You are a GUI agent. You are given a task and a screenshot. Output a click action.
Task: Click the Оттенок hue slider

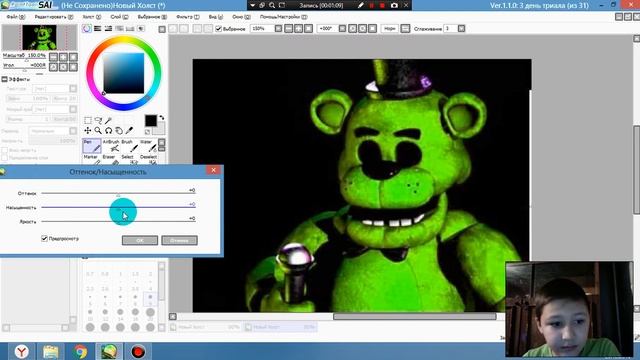pyautogui.click(x=118, y=193)
